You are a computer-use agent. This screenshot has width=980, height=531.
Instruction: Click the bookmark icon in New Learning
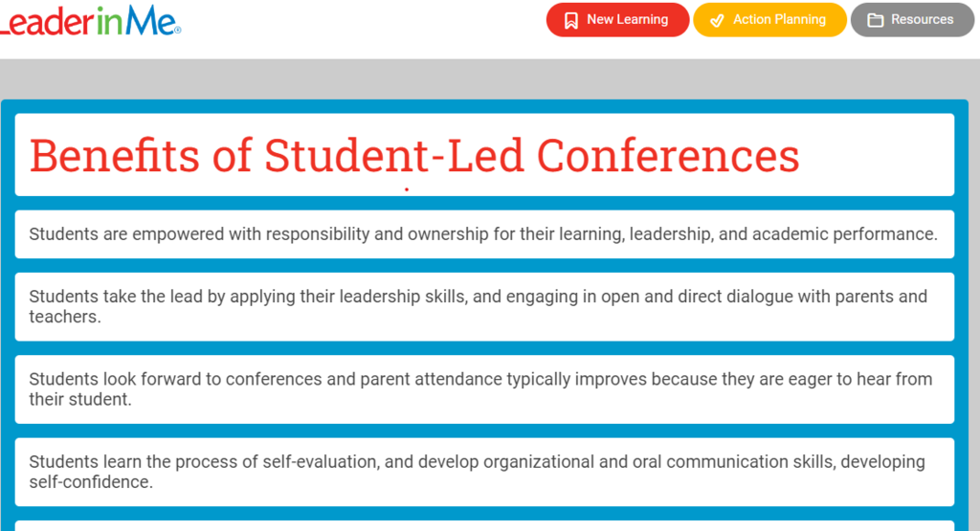570,21
